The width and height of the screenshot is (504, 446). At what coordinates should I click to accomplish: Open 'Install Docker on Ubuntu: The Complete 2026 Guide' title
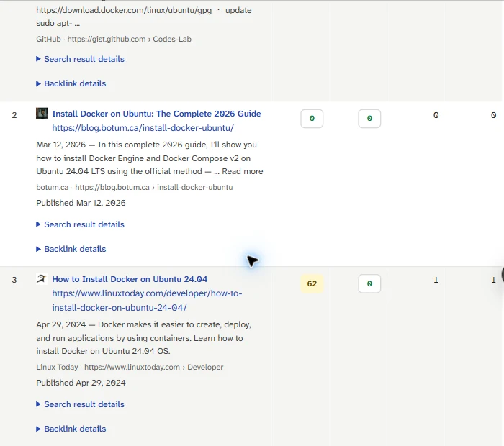tap(156, 114)
